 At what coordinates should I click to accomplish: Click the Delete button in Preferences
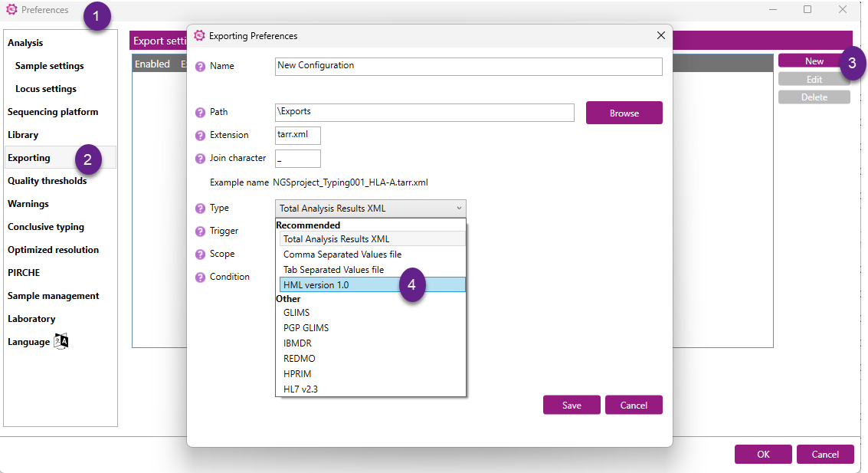pyautogui.click(x=814, y=97)
